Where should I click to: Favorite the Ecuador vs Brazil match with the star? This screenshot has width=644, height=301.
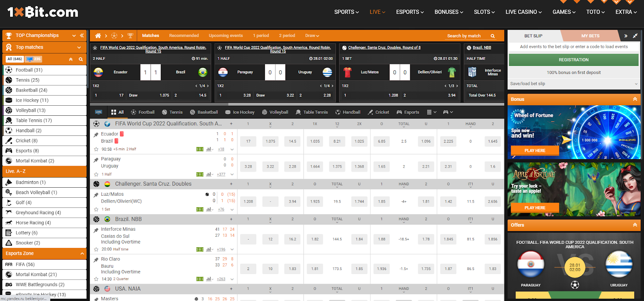96,149
